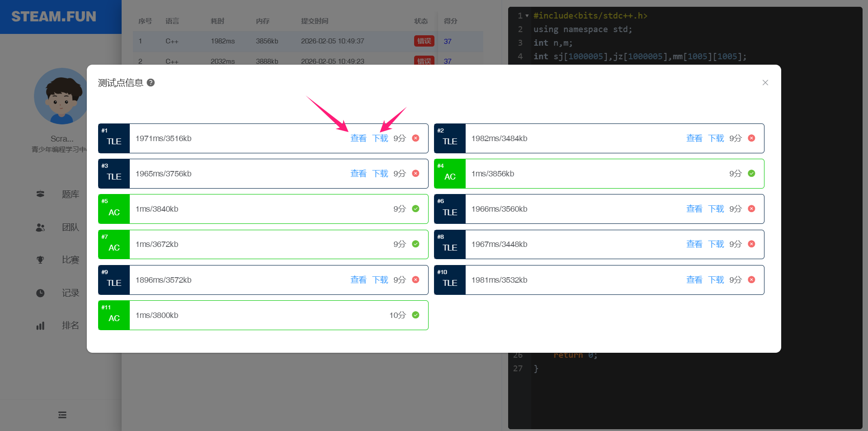Click the 题库 sidebar icon
Screen dimensions: 868x431
coord(40,194)
